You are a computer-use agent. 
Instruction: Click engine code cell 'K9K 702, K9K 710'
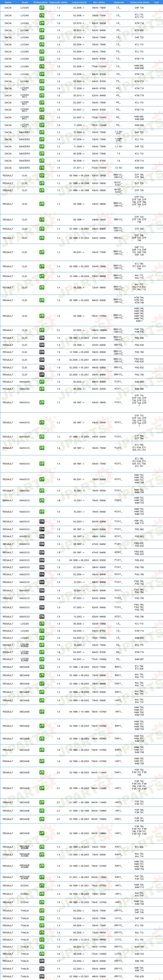click(x=139, y=522)
